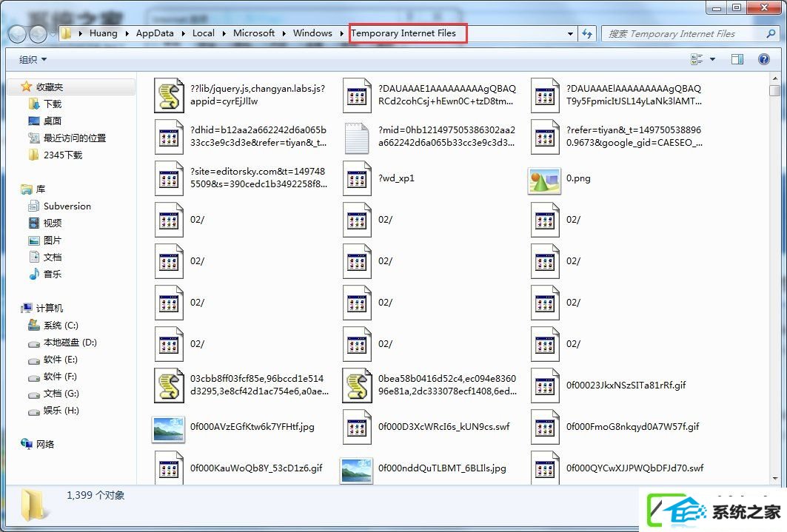The height and width of the screenshot is (532, 787).
Task: Expand arrow after Windows breadcrumb
Action: coord(341,33)
